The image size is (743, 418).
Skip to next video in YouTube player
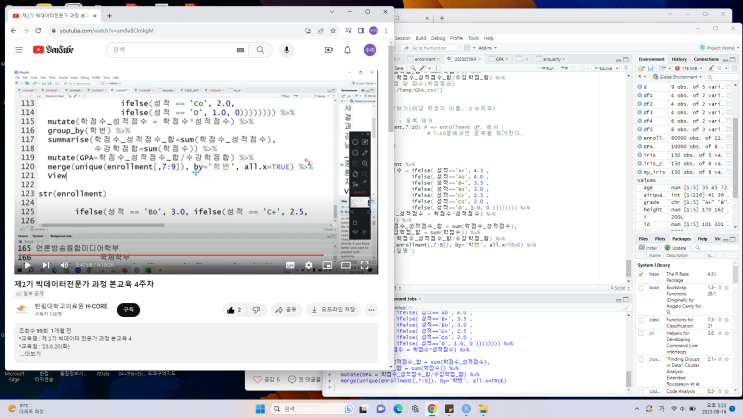(46, 265)
